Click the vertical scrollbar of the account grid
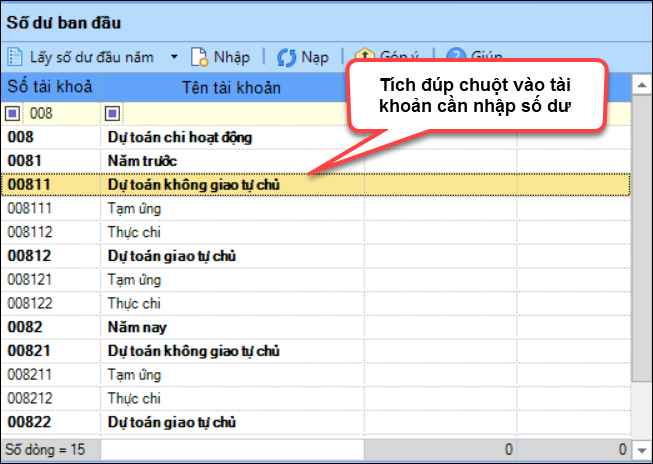The height and width of the screenshot is (464, 653). click(639, 250)
